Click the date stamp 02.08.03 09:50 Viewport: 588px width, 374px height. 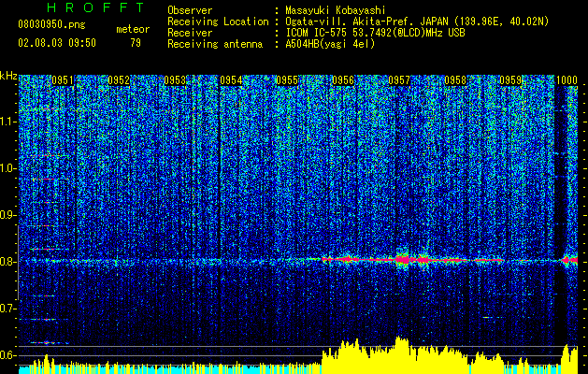57,43
